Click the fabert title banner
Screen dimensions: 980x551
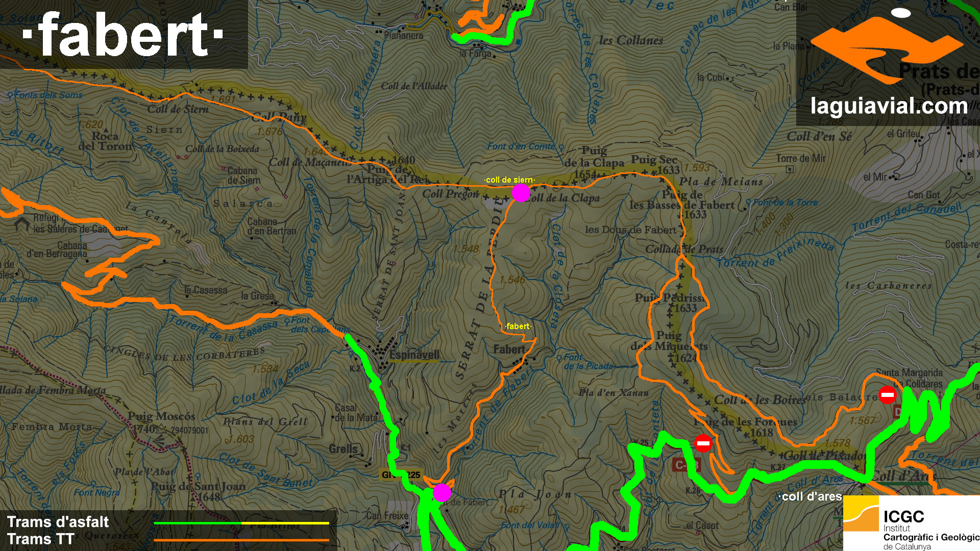[x=123, y=35]
